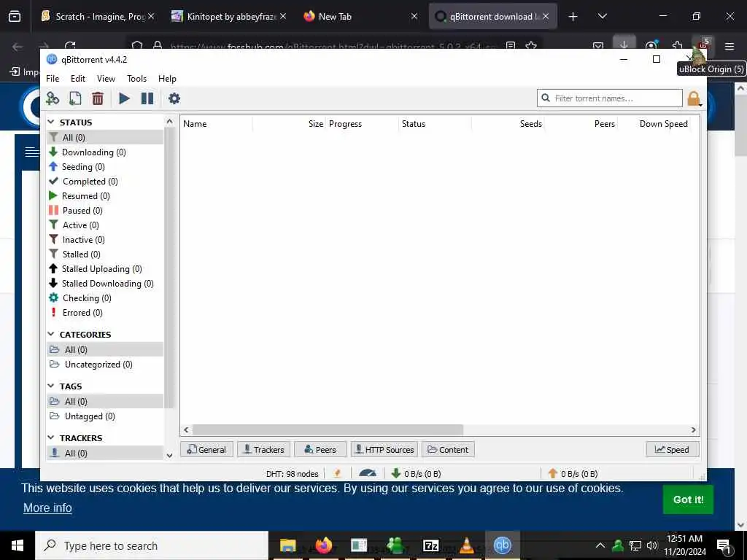Open the Trackers details tab

coord(263,449)
